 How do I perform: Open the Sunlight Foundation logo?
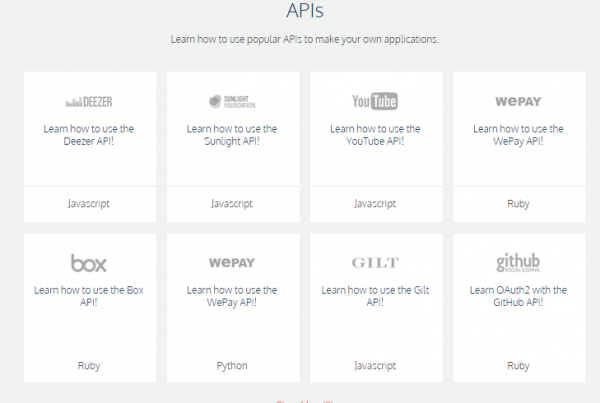click(232, 101)
